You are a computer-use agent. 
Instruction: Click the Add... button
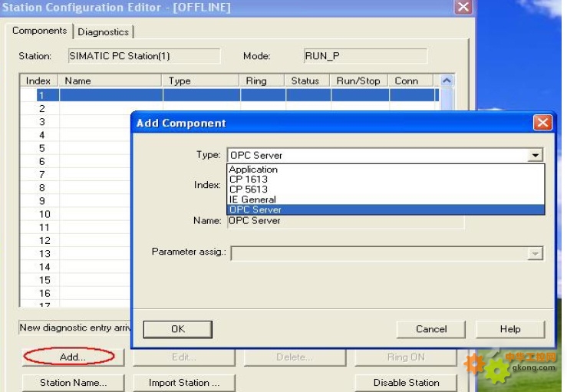pyautogui.click(x=73, y=357)
